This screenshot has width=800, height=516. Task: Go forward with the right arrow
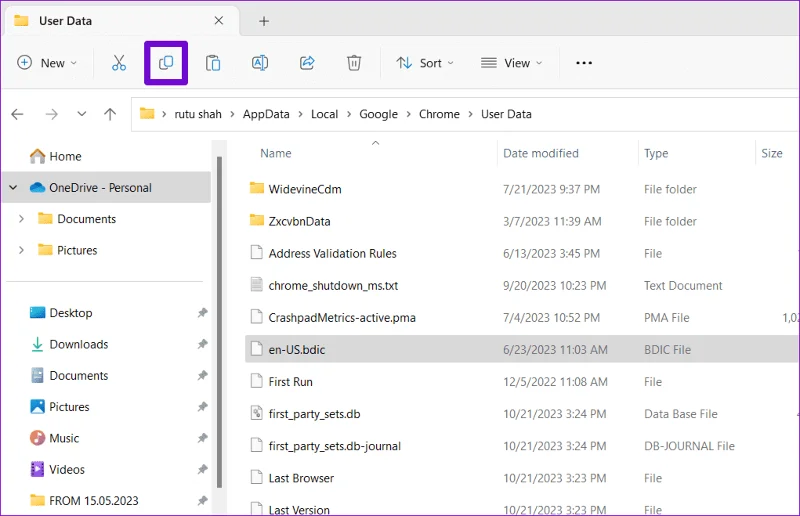tap(51, 114)
